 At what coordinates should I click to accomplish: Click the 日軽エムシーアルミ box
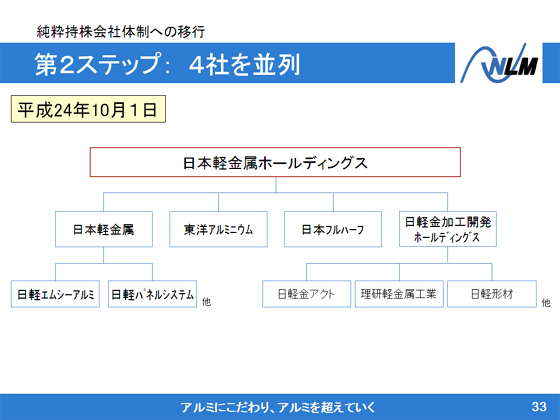pos(55,294)
